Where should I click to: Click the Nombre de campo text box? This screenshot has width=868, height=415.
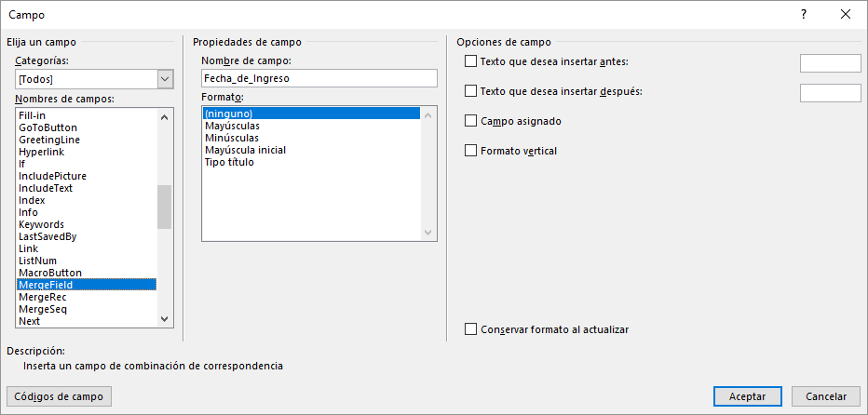tap(319, 78)
